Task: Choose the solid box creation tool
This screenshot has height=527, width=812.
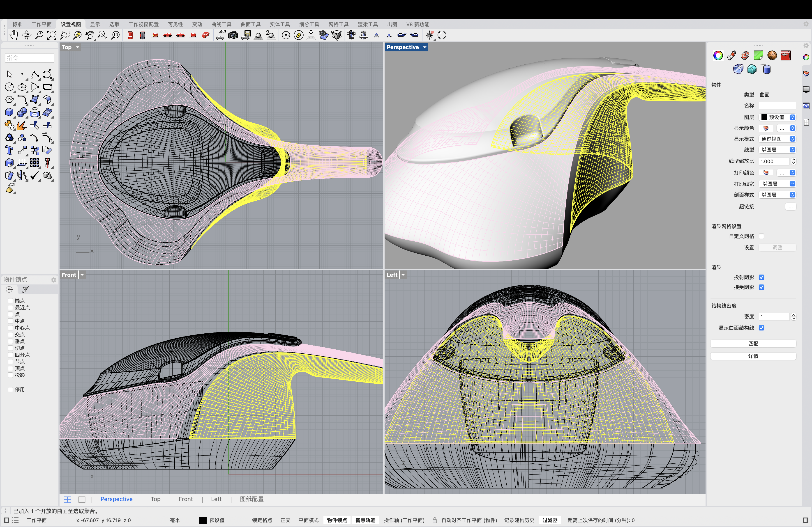Action: (9, 112)
